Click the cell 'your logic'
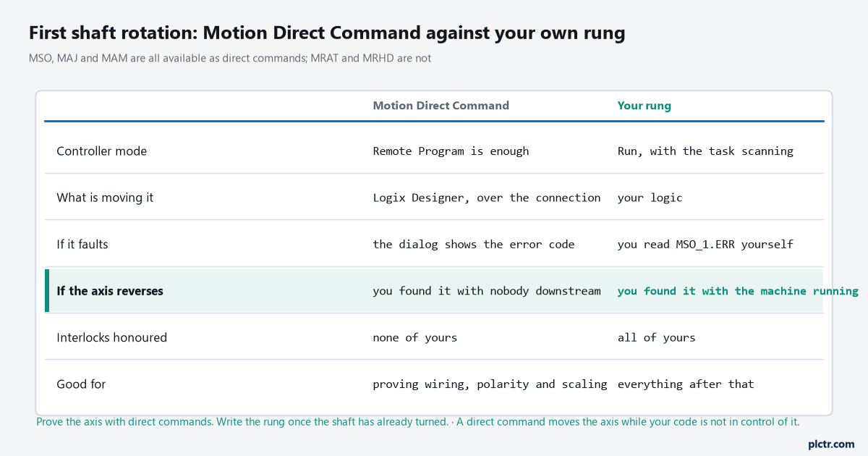 (650, 198)
